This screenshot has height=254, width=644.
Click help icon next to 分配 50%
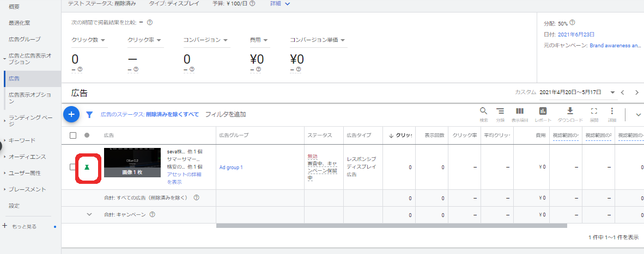click(x=572, y=23)
